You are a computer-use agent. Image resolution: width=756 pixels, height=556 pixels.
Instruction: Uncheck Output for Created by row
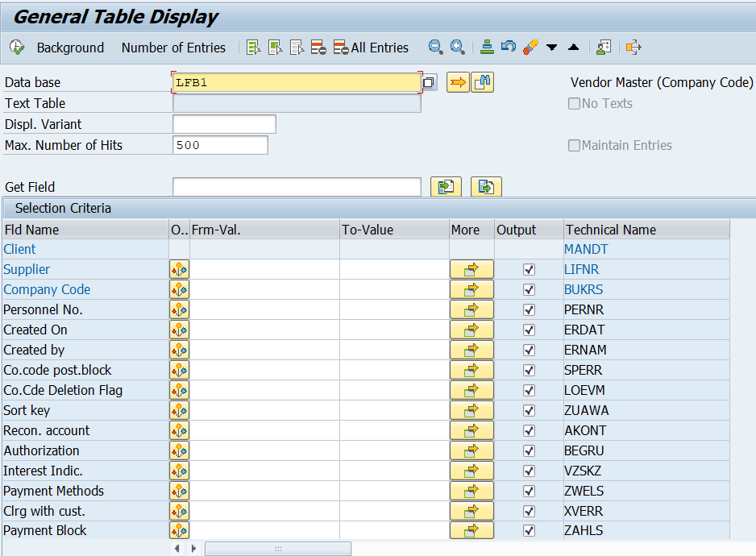pyautogui.click(x=529, y=350)
